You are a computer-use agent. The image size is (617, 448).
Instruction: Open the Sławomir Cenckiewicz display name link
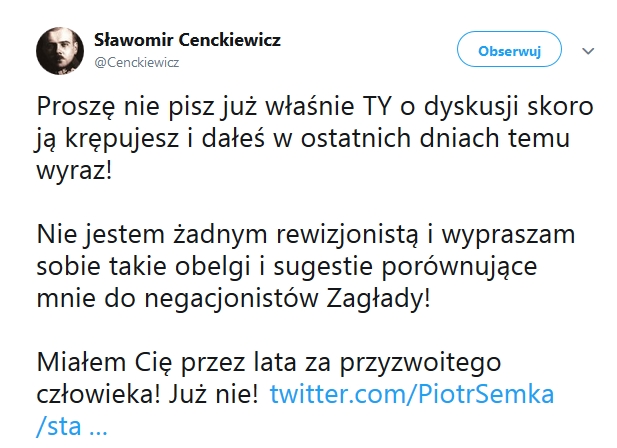point(186,40)
